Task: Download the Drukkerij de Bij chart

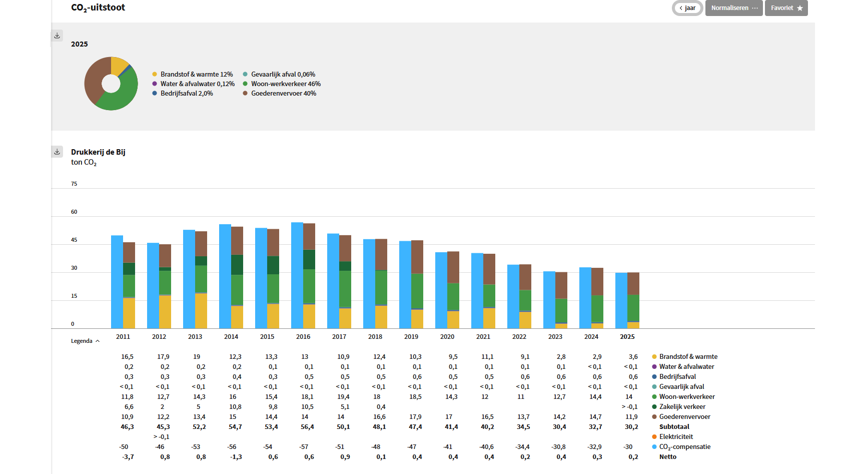Action: pyautogui.click(x=57, y=152)
